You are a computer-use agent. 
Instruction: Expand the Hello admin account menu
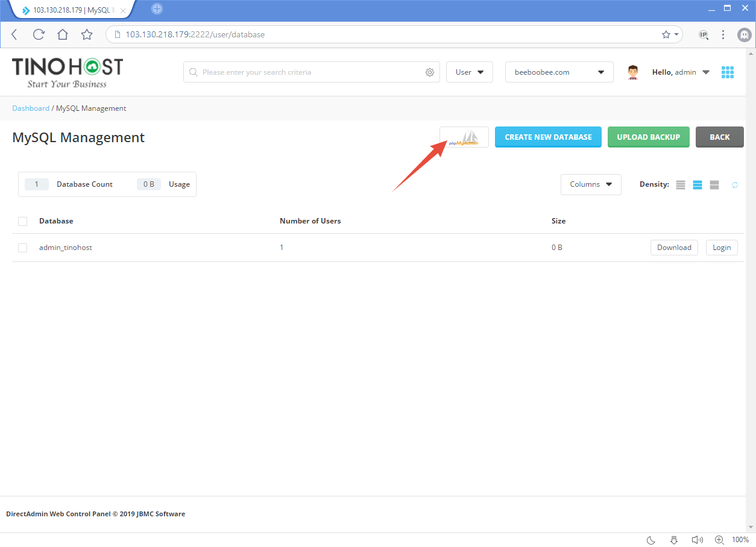[x=681, y=72]
